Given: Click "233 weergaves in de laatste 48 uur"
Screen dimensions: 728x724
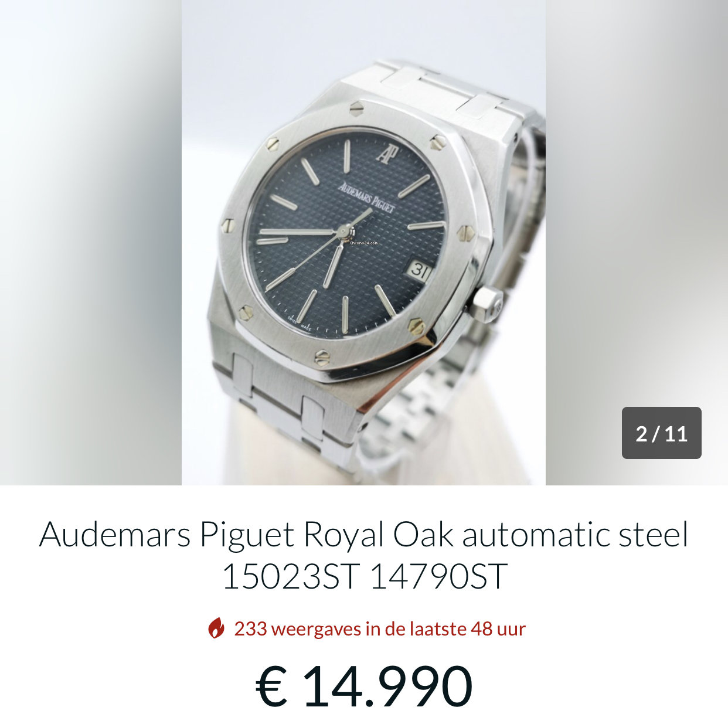Looking at the screenshot, I should [380, 628].
